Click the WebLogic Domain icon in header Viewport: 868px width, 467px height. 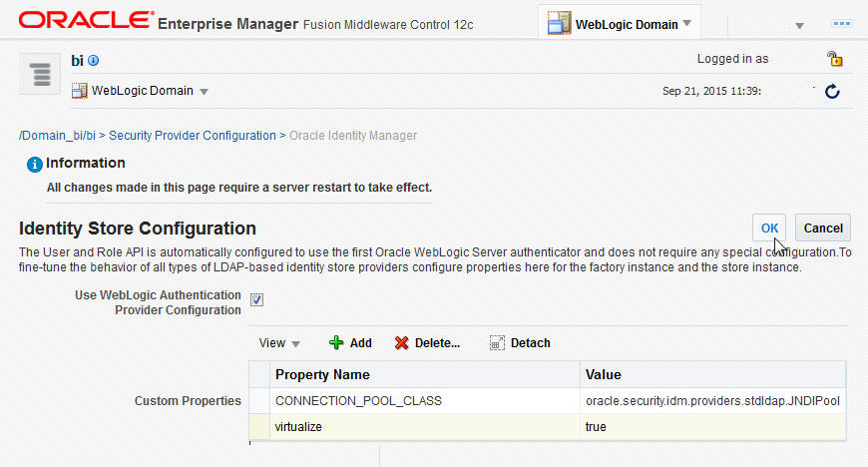559,23
